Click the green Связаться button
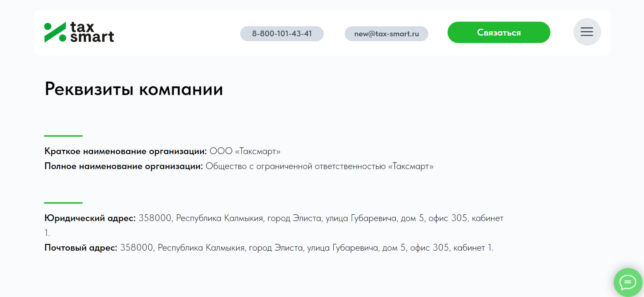644x297 pixels. click(x=499, y=32)
